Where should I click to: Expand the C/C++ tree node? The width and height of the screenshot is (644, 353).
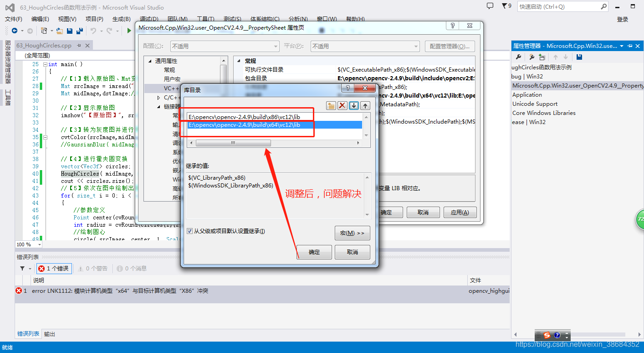pos(158,97)
